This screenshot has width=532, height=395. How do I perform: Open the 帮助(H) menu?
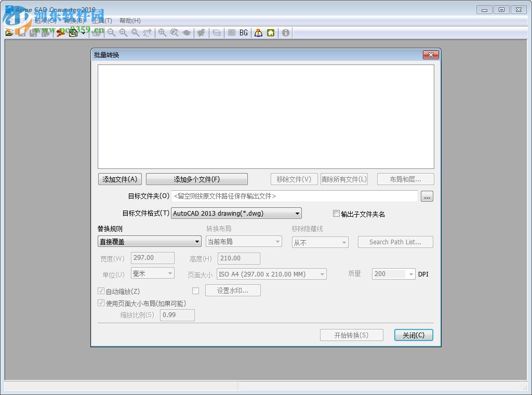[x=130, y=21]
